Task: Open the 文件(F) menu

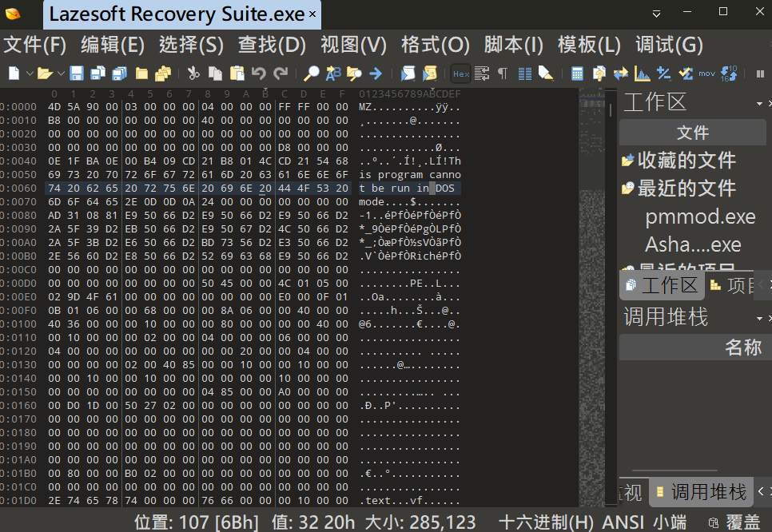Action: pos(35,45)
